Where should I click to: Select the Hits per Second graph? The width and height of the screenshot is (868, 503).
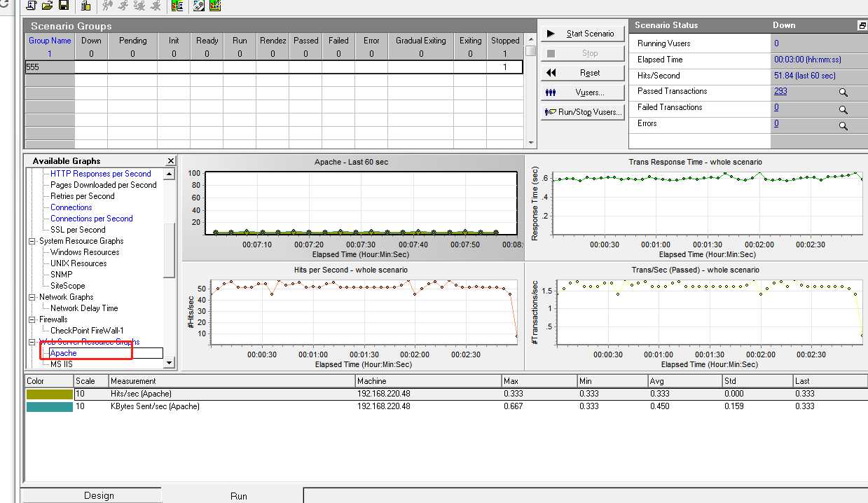pos(352,316)
